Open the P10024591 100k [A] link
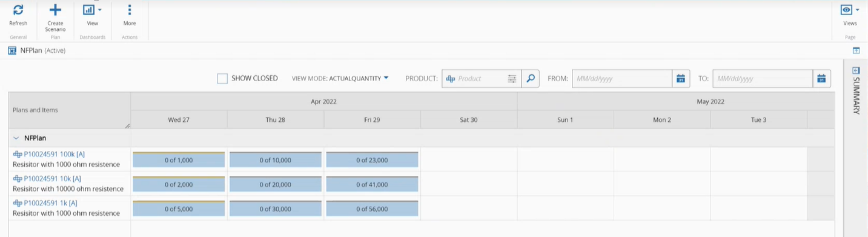Screen dimensions: 868x237 click(54, 155)
